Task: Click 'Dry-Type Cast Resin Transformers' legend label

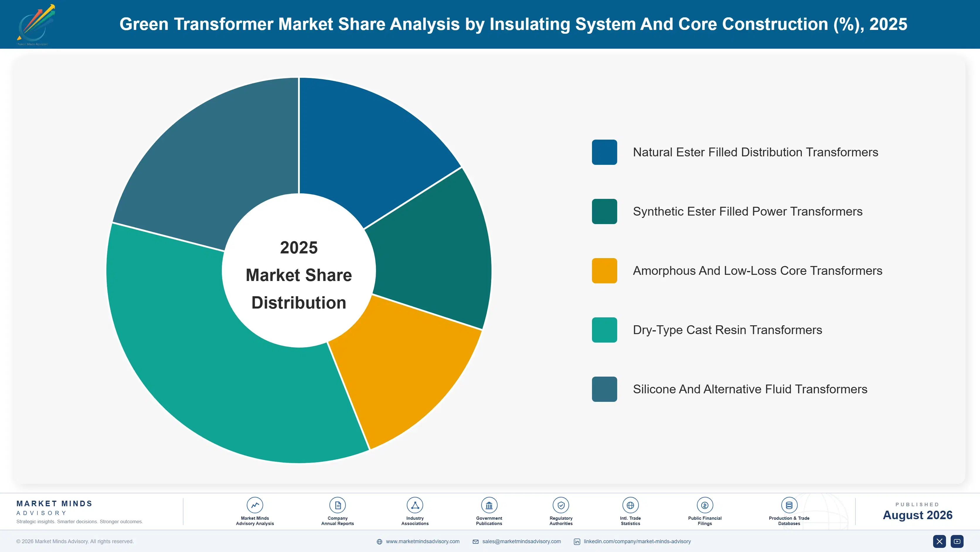Action: [727, 330]
